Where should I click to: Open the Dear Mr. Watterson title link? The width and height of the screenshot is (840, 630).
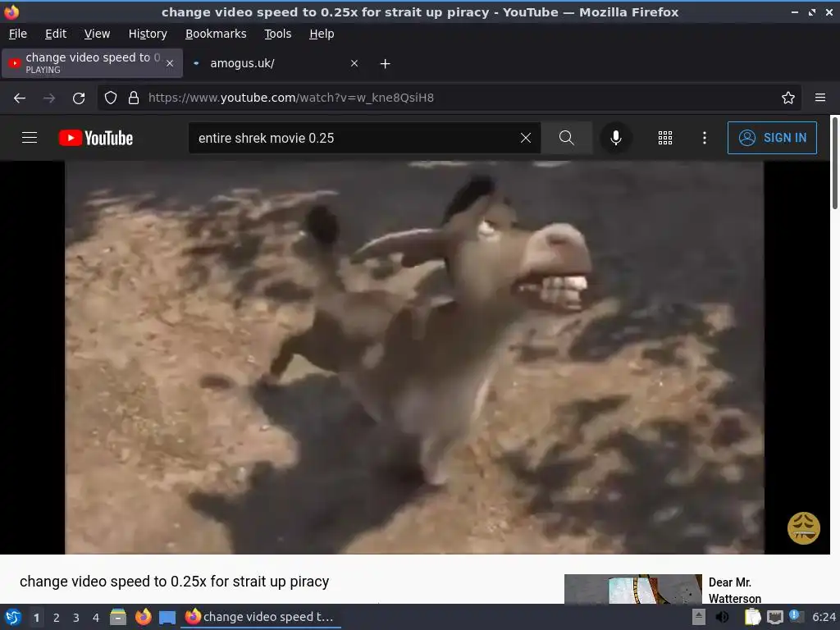[x=734, y=590]
